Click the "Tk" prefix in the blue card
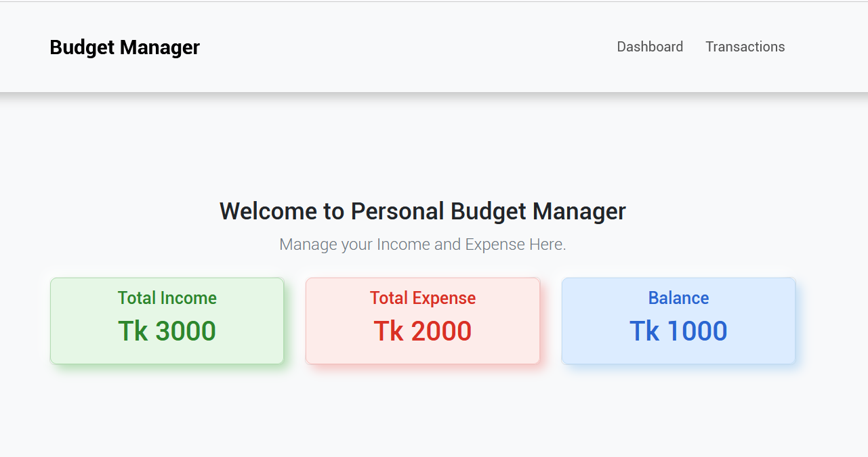 [644, 331]
